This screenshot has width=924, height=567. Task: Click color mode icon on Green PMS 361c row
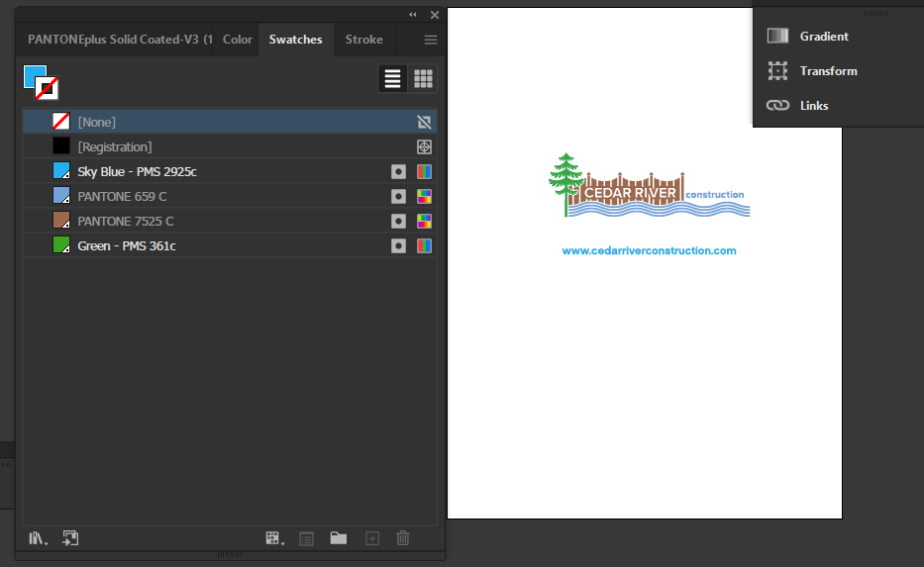click(424, 245)
